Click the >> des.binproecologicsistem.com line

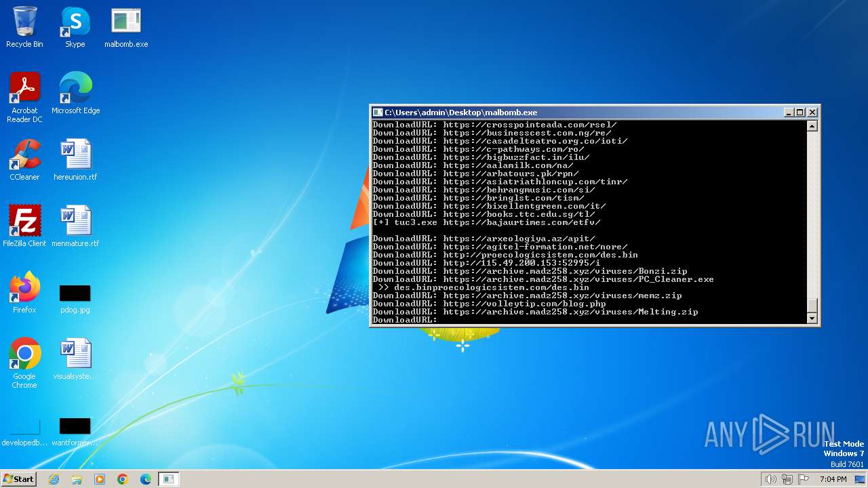click(x=484, y=287)
